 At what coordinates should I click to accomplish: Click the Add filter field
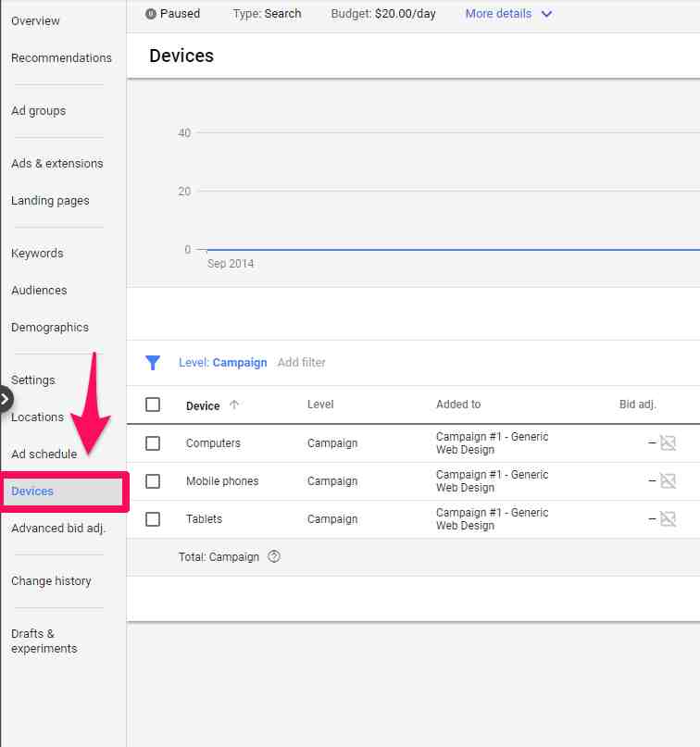pos(302,363)
